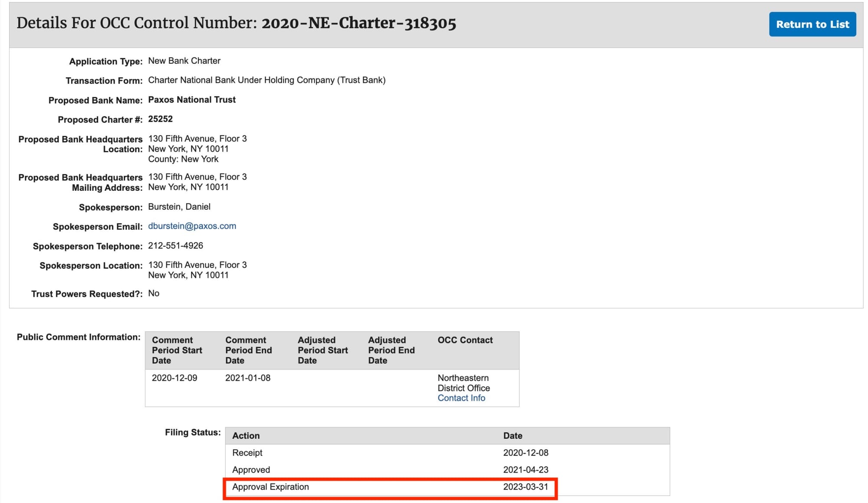Click the Adjusted Period Start Date header
Screen dimensions: 868x503
pos(322,350)
